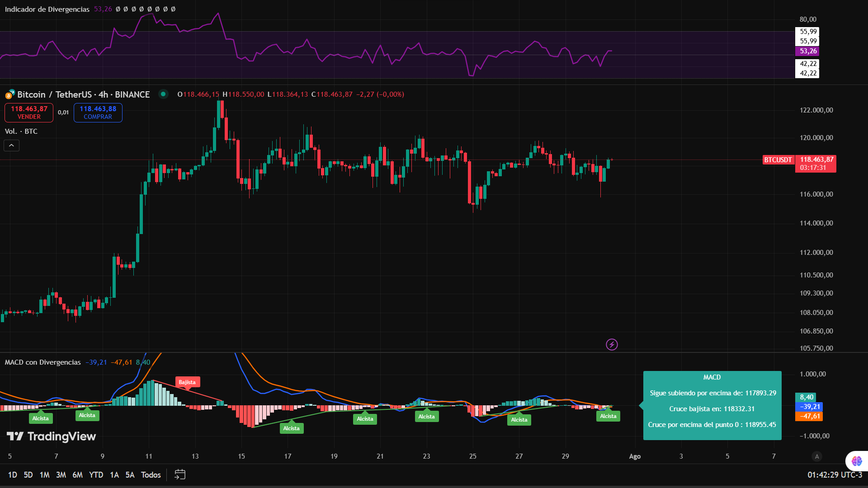
Task: Click the red Bajista divergence label
Action: (x=187, y=382)
